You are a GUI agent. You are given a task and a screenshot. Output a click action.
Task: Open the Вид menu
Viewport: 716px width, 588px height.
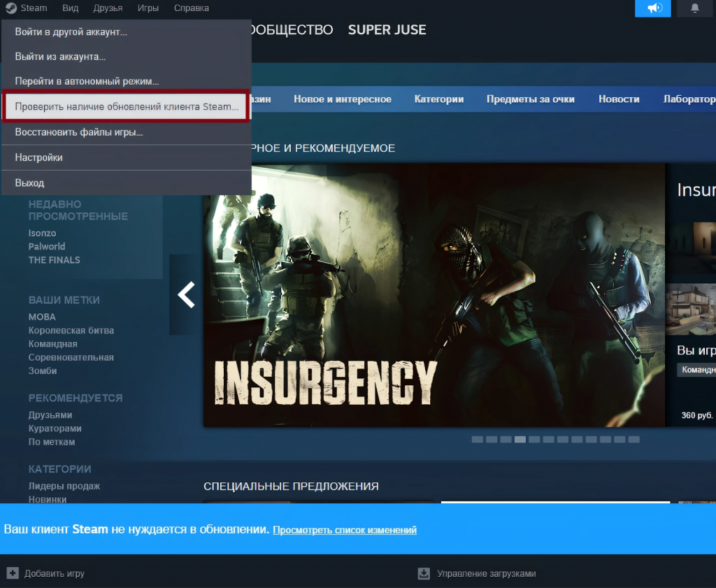(71, 8)
